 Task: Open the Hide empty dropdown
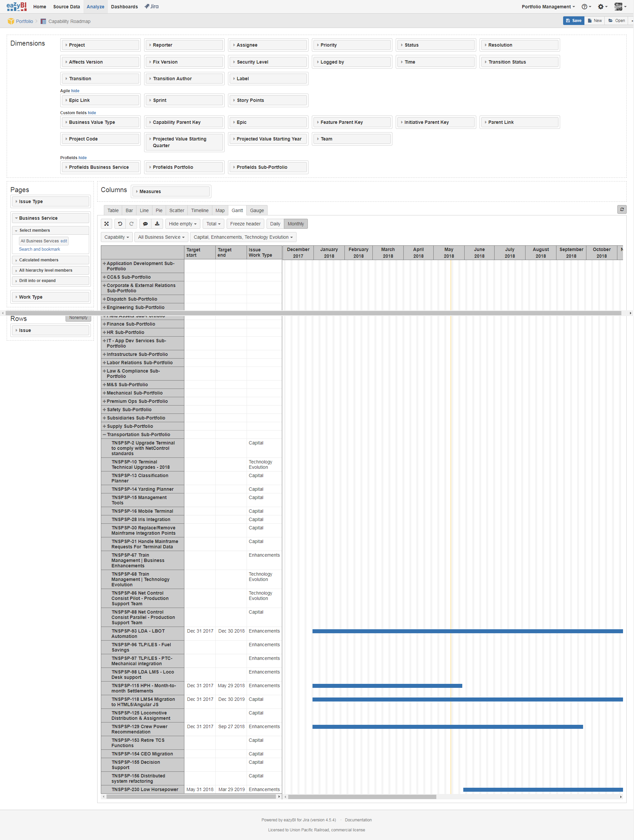click(x=182, y=224)
